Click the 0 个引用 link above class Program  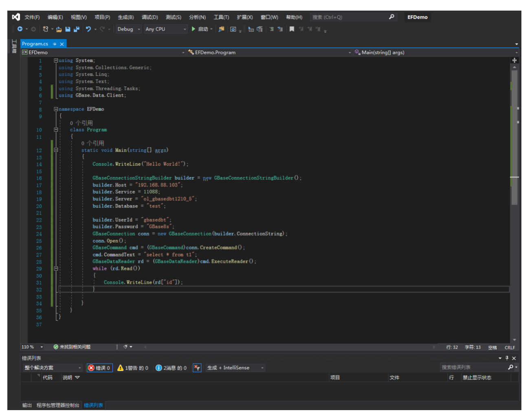pyautogui.click(x=81, y=123)
